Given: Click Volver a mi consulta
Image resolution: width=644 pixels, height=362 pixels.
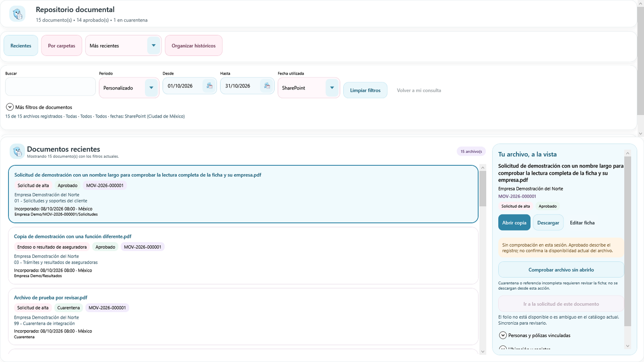Looking at the screenshot, I should coord(419,90).
